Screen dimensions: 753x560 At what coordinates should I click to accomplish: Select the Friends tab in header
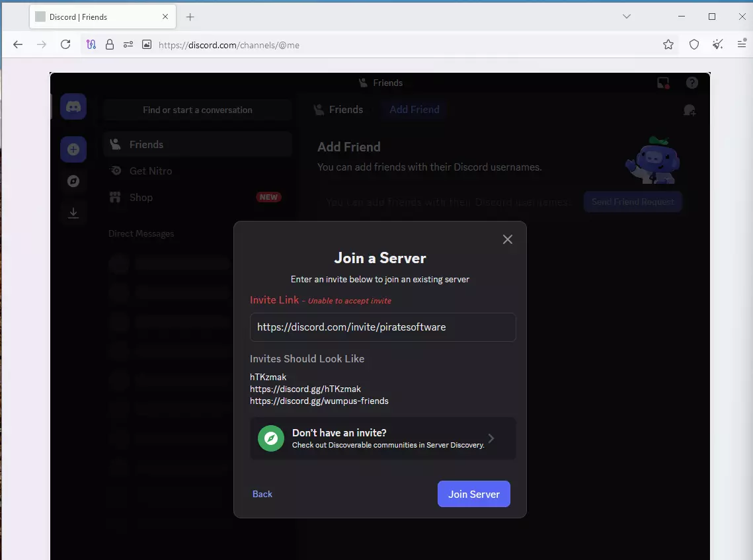(x=338, y=110)
